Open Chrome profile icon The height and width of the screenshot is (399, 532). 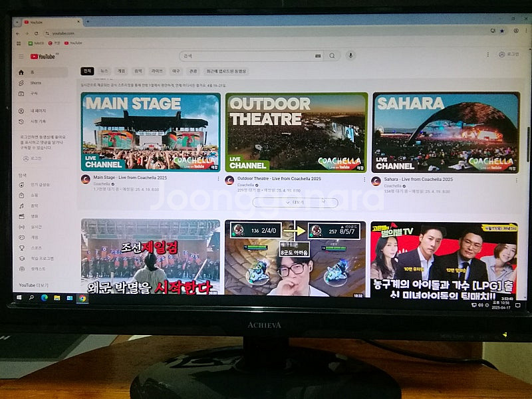pos(516,31)
